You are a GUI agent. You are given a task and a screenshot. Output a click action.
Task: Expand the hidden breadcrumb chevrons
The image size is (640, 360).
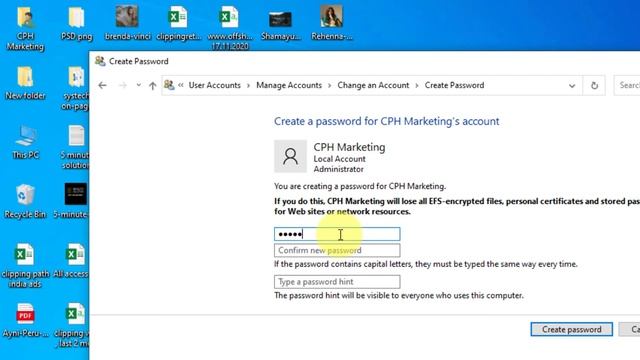181,85
